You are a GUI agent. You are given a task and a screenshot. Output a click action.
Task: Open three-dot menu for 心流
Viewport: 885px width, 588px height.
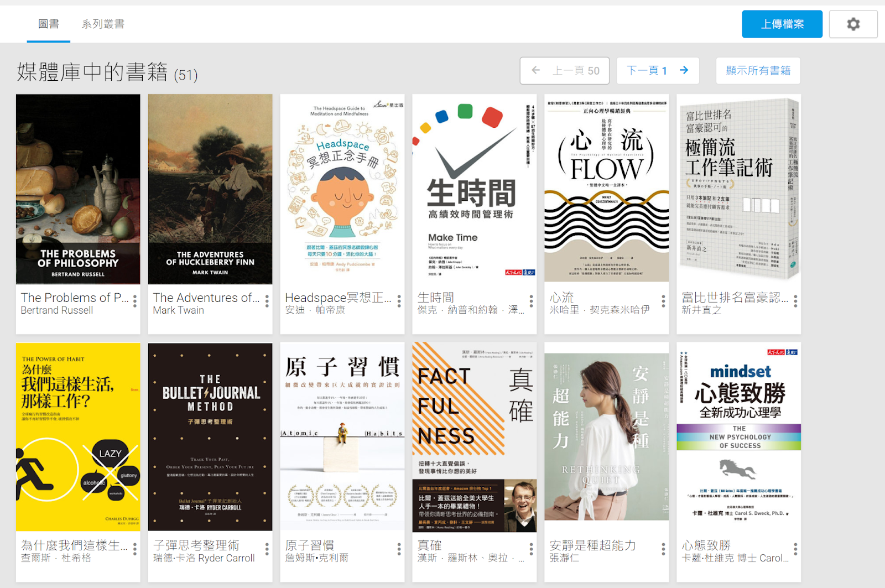tap(663, 301)
